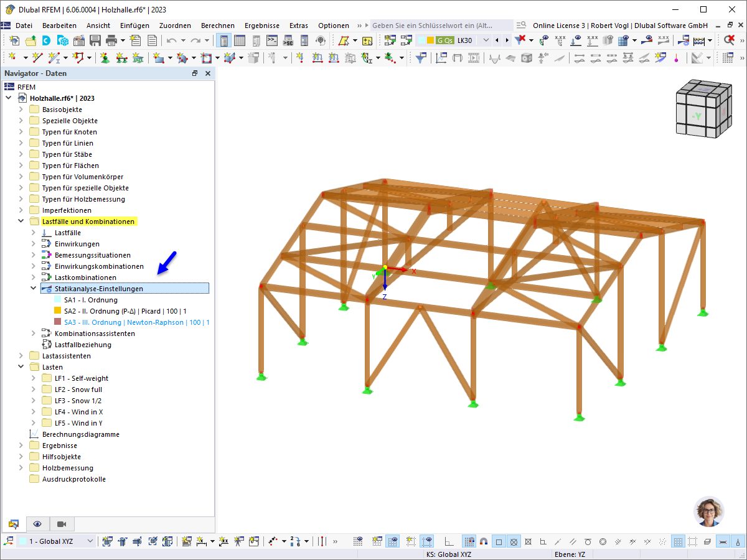Click the support assistant avatar icon
This screenshot has height=560, width=747.
[709, 511]
